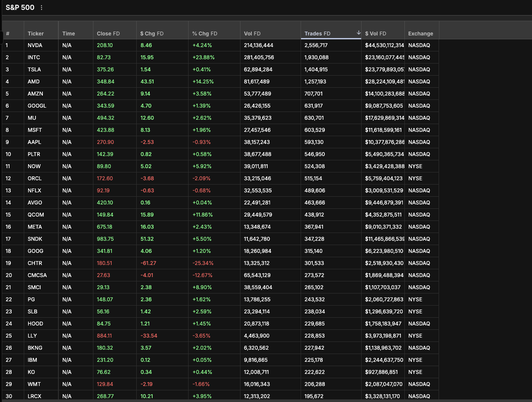Click the 1,930,088 trades value for INTC
The width and height of the screenshot is (532, 402).
coord(317,57)
